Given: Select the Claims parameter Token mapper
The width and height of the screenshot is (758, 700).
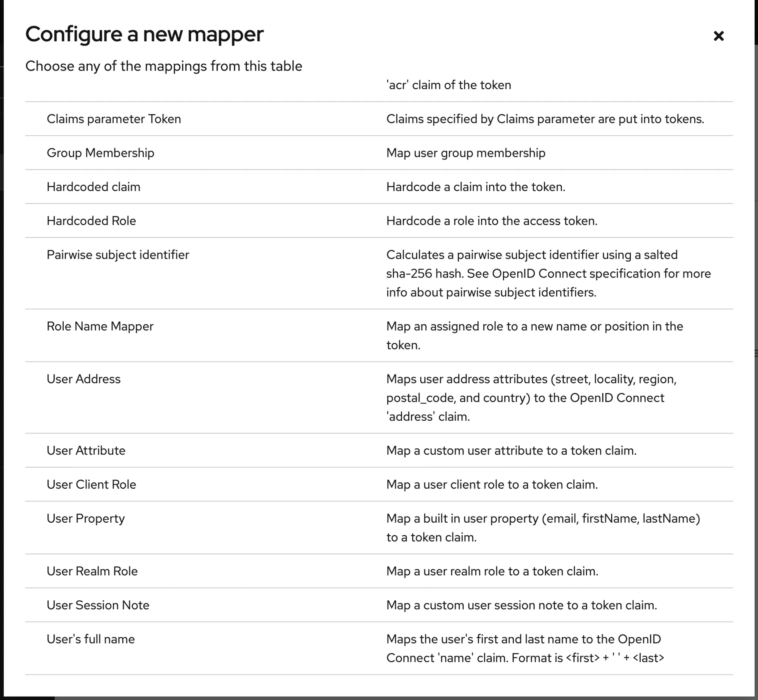Looking at the screenshot, I should click(114, 119).
